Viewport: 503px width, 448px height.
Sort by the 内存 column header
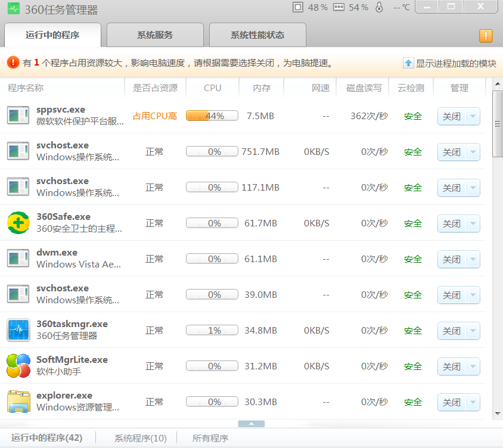tap(262, 88)
